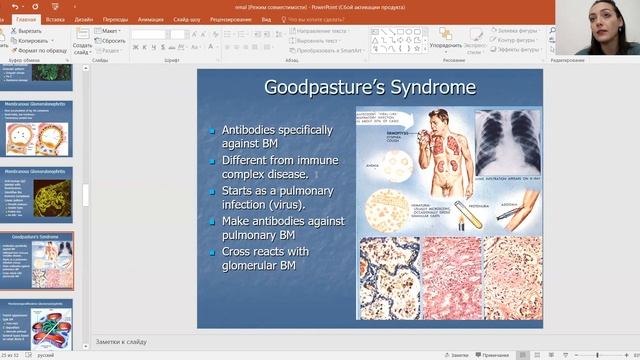The height and width of the screenshot is (360, 640).
Task: Open Change Case Aa dropdown
Action: point(196,48)
